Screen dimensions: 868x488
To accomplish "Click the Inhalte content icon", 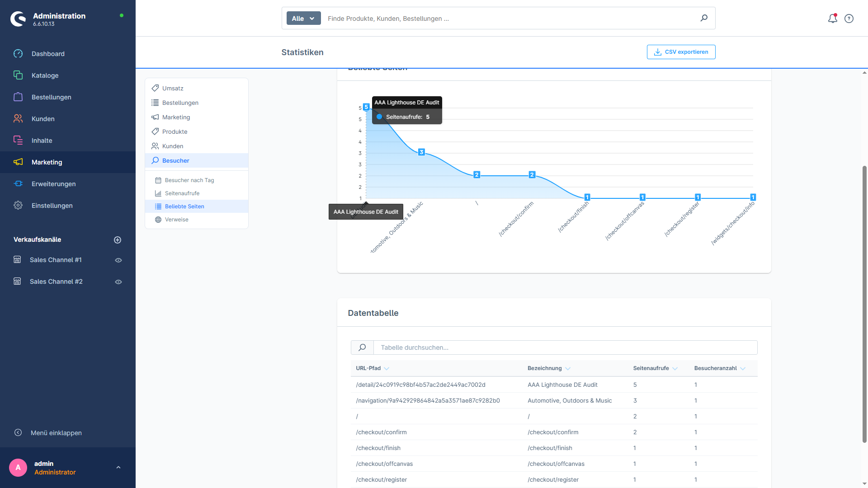I will (18, 140).
